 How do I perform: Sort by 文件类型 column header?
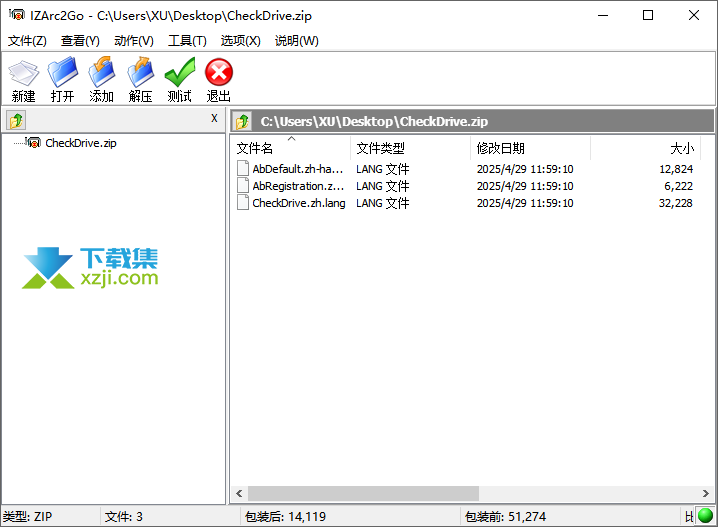coord(410,148)
